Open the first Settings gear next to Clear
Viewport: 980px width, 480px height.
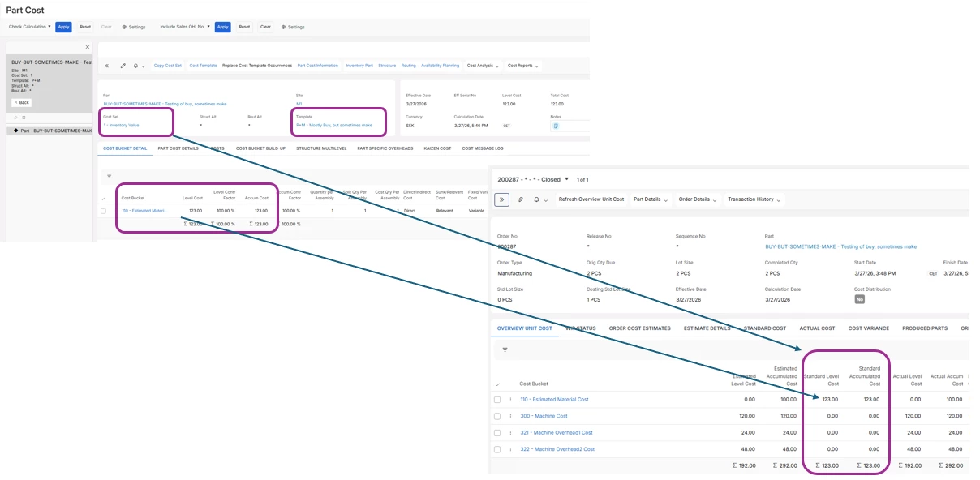point(134,27)
